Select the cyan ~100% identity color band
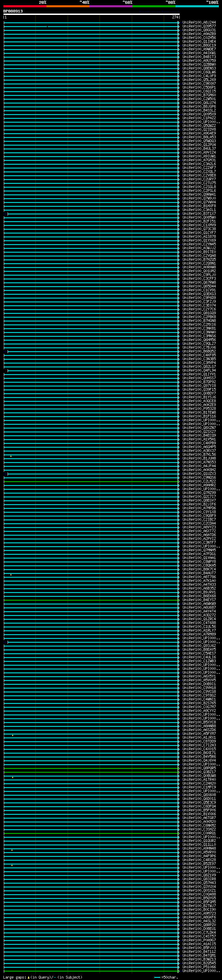 point(197,6)
